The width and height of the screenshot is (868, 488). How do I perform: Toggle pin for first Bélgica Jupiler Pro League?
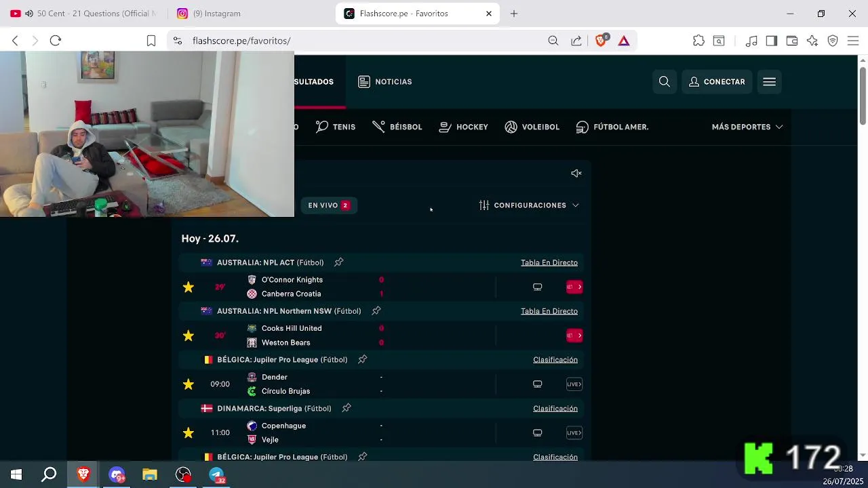click(363, 360)
